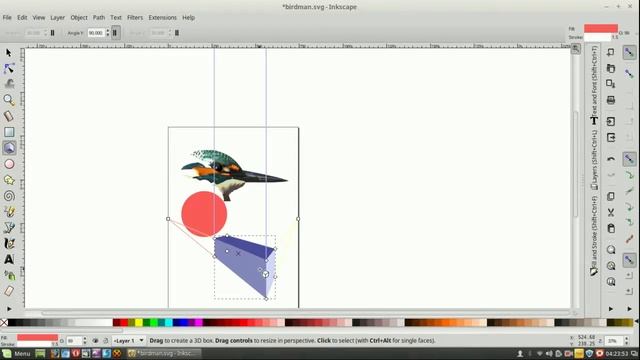The height and width of the screenshot is (360, 640).
Task: Open the Edit menu
Action: [22, 18]
